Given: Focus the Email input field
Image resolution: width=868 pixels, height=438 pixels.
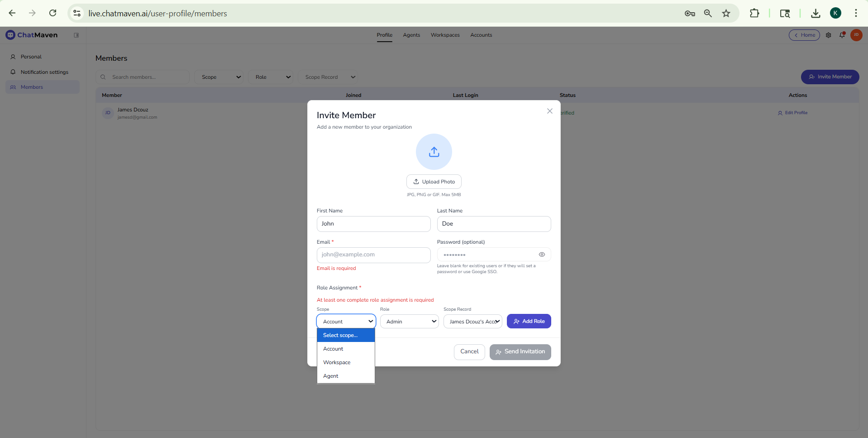Looking at the screenshot, I should (373, 255).
